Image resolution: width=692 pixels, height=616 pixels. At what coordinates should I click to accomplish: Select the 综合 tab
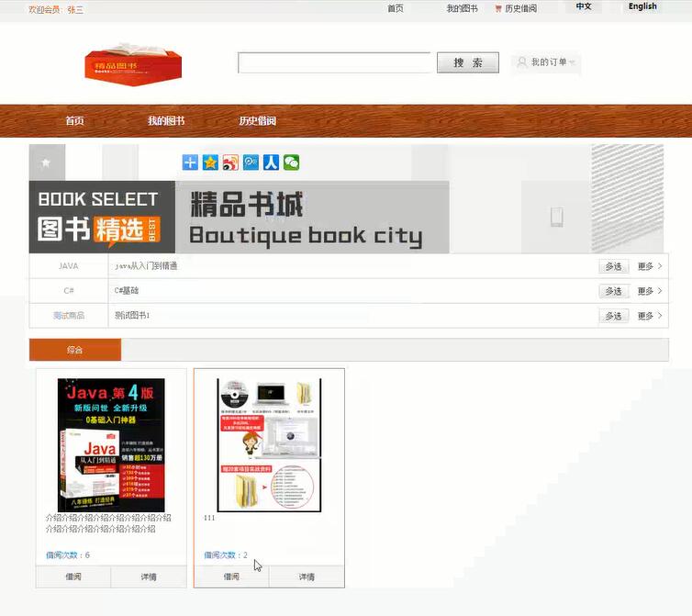click(x=75, y=350)
